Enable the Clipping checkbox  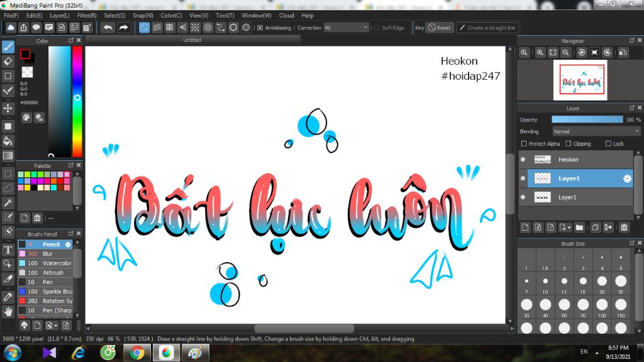[569, 144]
